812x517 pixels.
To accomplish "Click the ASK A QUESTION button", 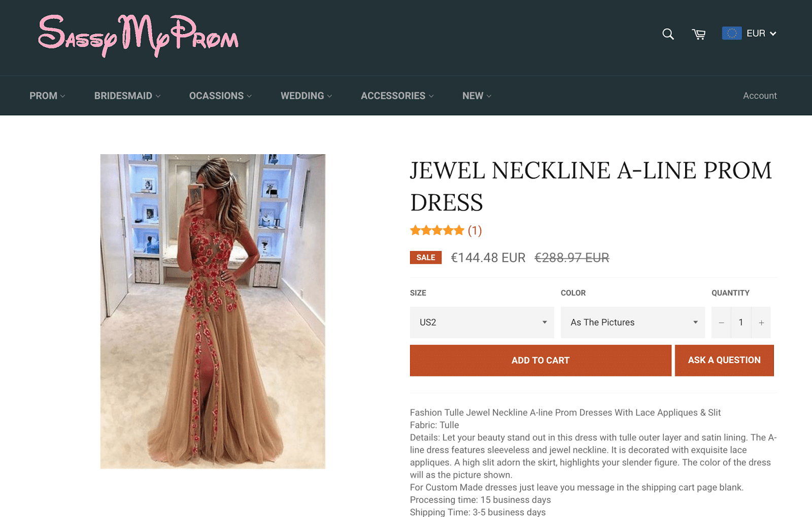I will pos(724,360).
